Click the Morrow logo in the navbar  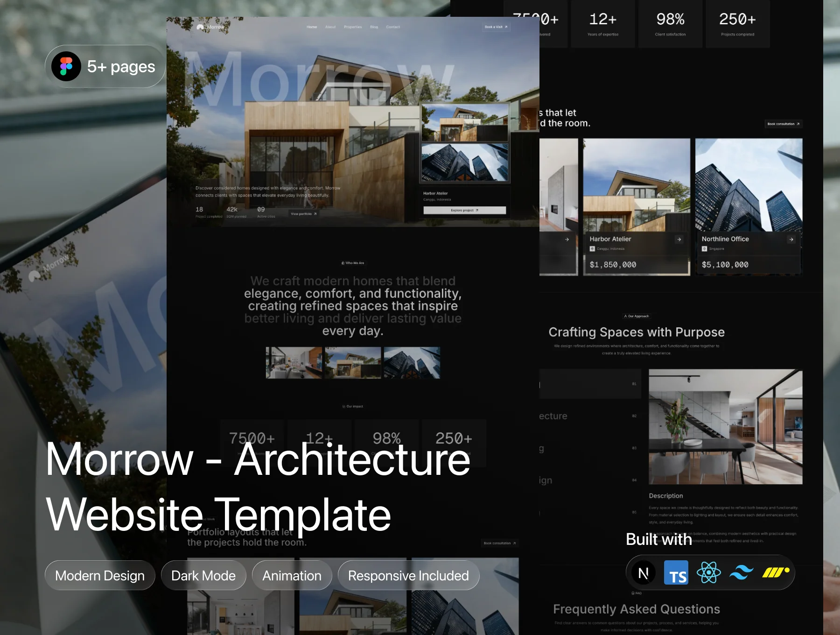pos(210,27)
